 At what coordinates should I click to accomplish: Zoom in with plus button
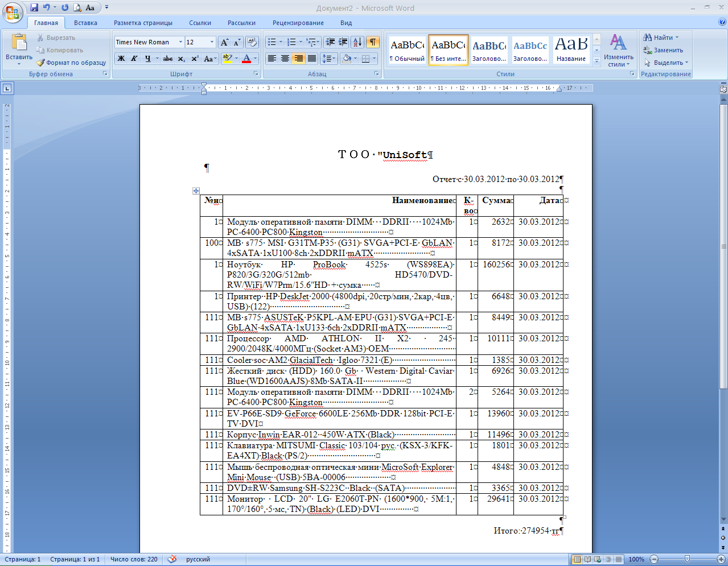tap(721, 559)
